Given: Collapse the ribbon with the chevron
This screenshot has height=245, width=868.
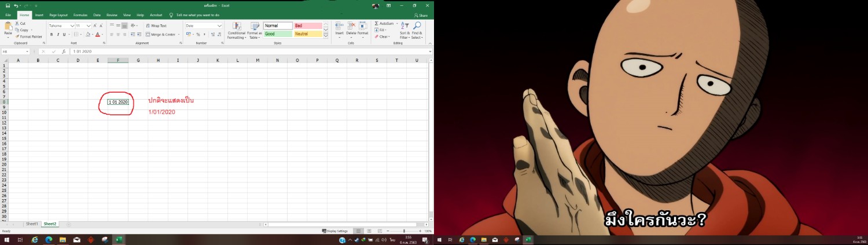Looking at the screenshot, I should [429, 42].
